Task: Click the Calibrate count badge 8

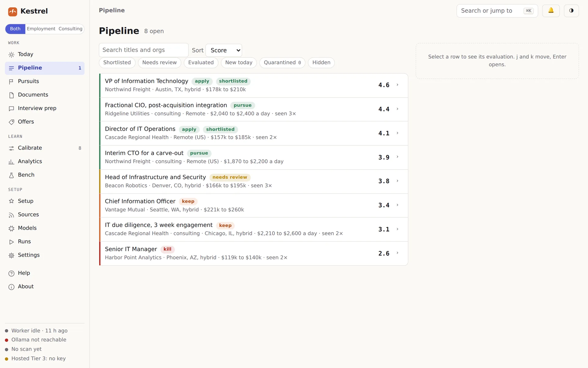Action: click(80, 148)
